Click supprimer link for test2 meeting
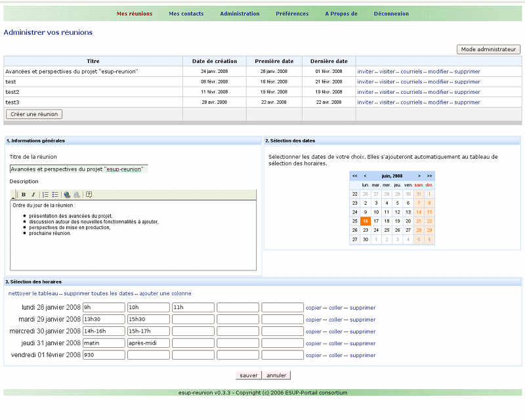The height and width of the screenshot is (420, 525). [467, 92]
